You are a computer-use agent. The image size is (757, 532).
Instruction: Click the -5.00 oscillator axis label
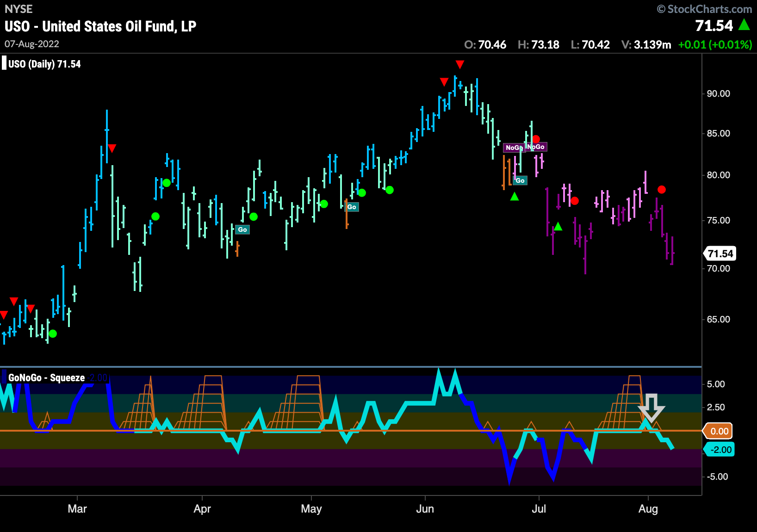point(717,476)
